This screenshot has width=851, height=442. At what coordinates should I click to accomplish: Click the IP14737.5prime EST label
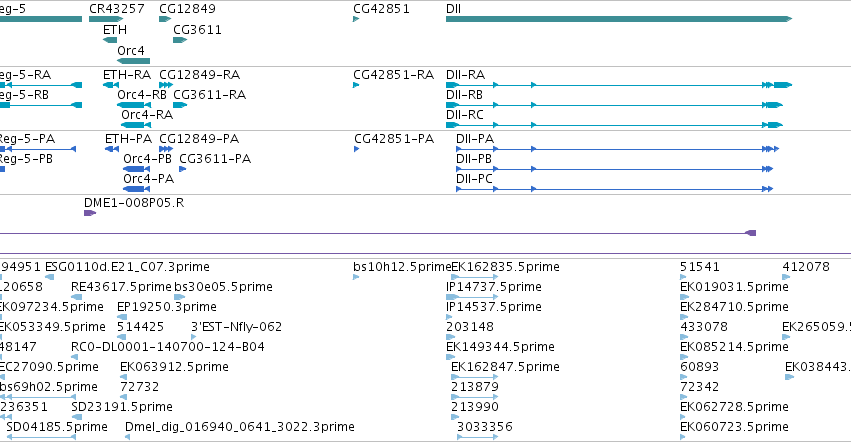(x=494, y=287)
